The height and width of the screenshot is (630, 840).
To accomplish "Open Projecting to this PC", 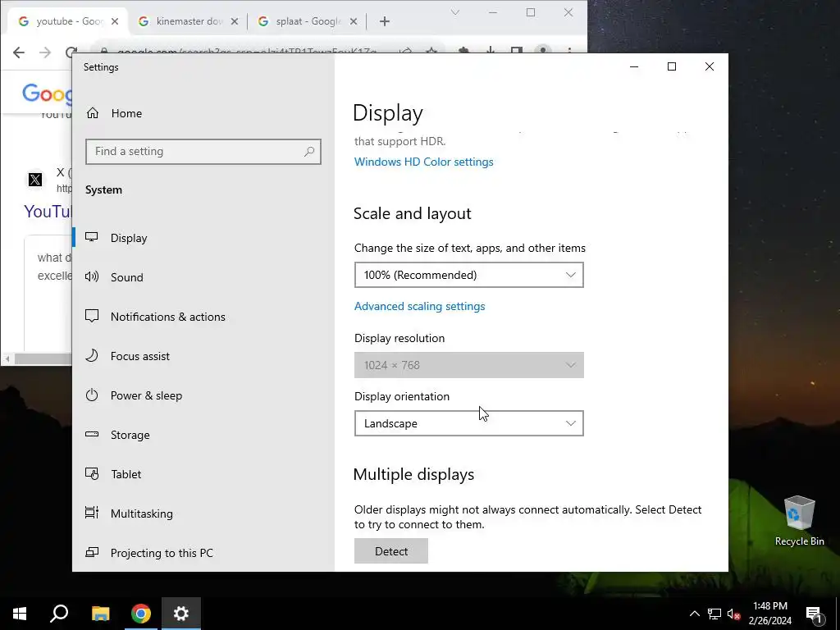I will pyautogui.click(x=162, y=553).
